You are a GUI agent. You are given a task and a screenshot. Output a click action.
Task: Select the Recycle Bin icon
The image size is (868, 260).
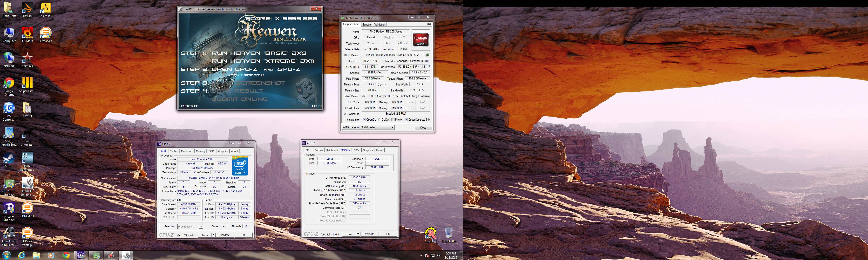449,235
